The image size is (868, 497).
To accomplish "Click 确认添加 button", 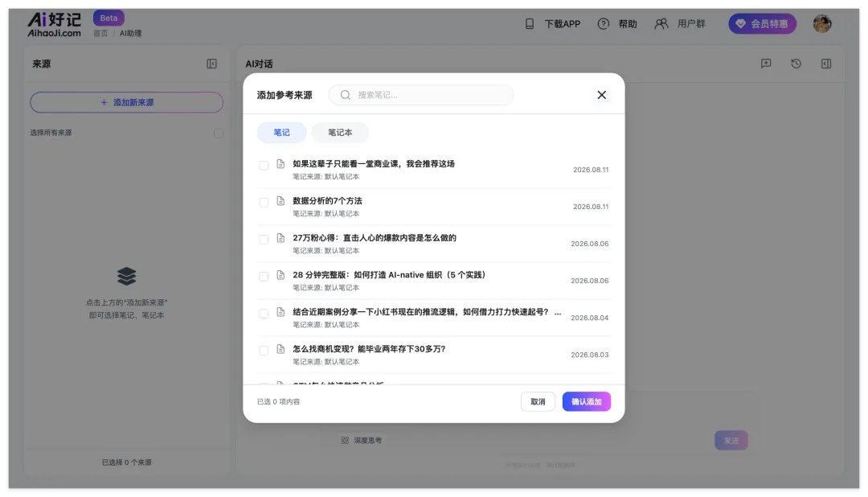I will [586, 401].
